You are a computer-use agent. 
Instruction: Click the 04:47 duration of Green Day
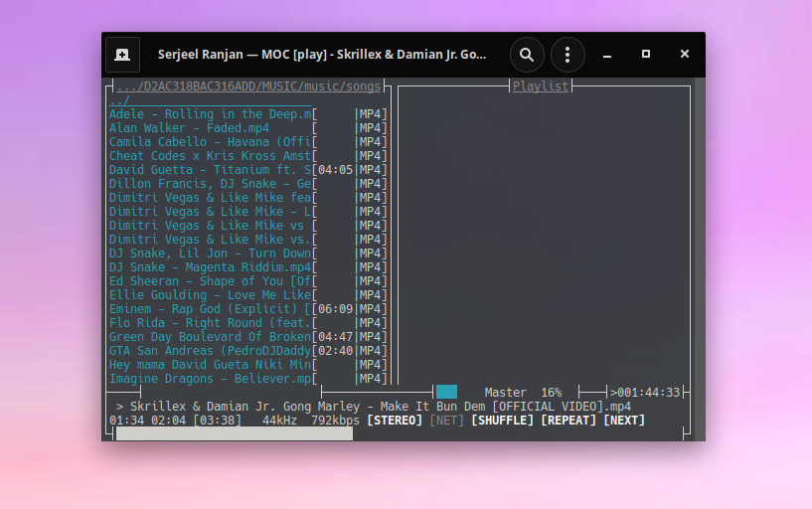[336, 337]
